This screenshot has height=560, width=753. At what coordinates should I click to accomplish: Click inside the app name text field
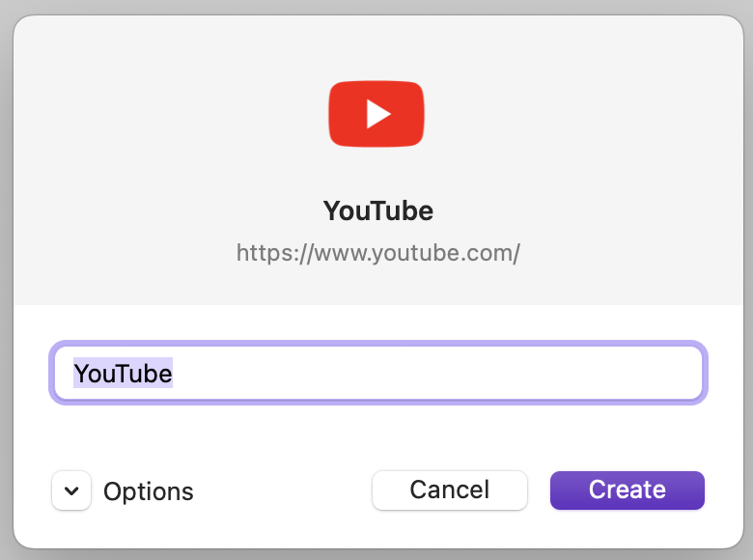[x=377, y=373]
